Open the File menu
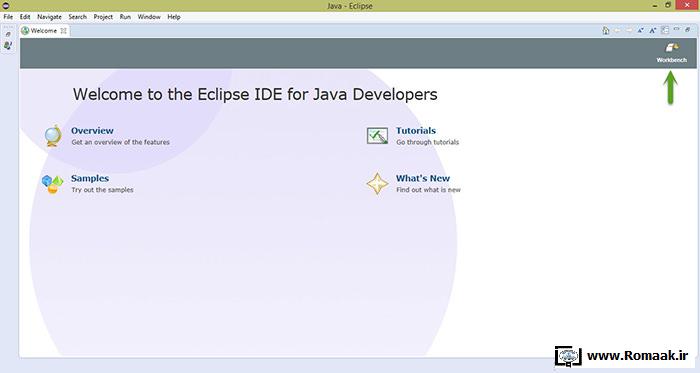This screenshot has height=373, width=700. (8, 17)
